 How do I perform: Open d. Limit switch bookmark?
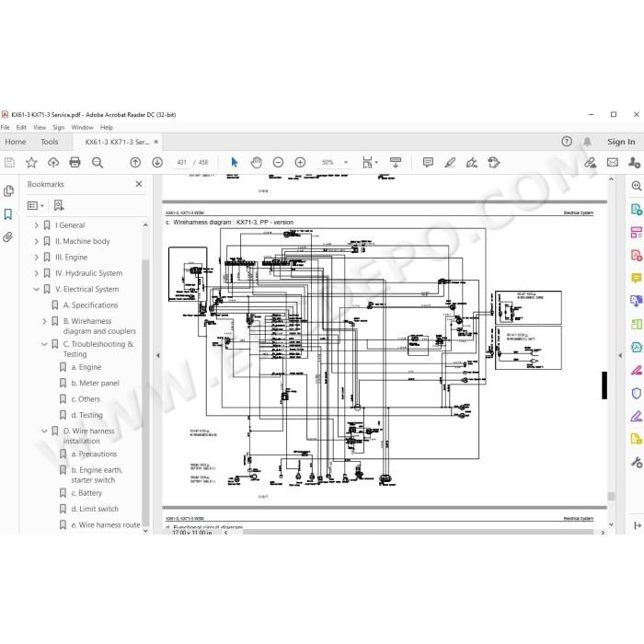coord(95,509)
